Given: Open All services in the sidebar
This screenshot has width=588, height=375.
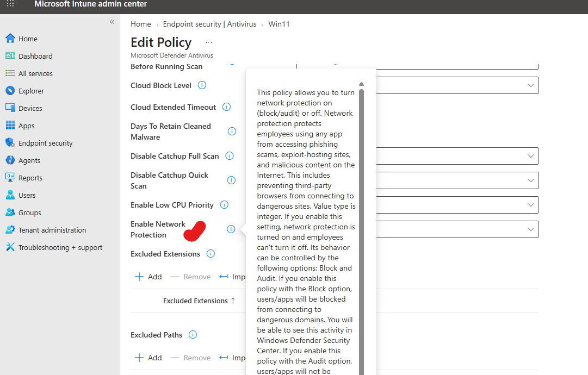Looking at the screenshot, I should [35, 73].
